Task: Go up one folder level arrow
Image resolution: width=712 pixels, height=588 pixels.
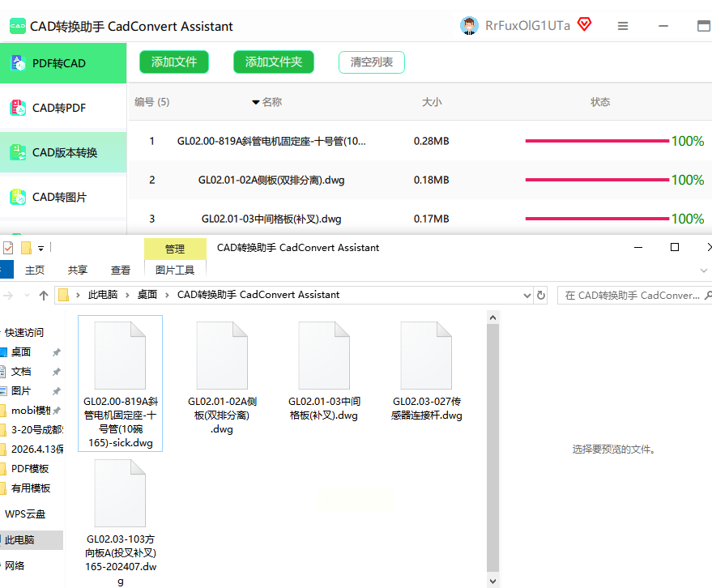Action: (44, 296)
